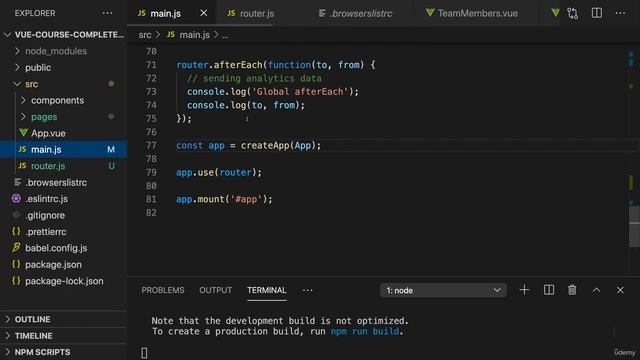
Task: Open changes compare icon in editor toolbar
Action: 573,13
